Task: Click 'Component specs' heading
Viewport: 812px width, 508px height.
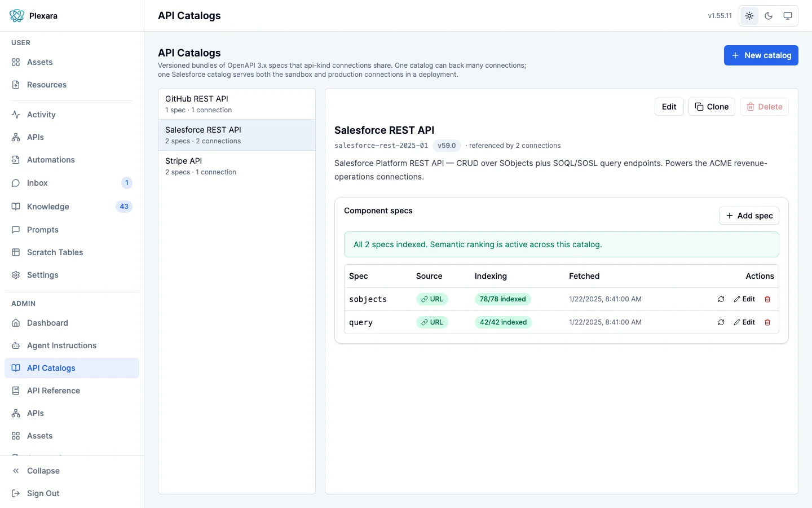Action: pyautogui.click(x=378, y=211)
